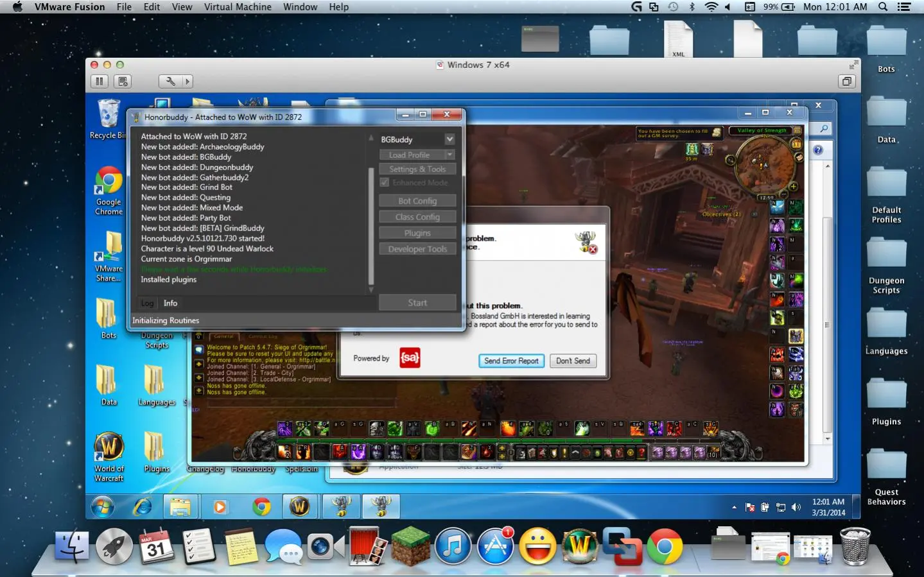Click the Developer Tools button
924x577 pixels.
[417, 249]
